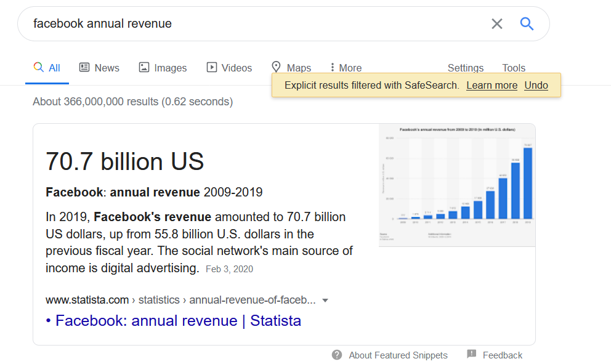Viewport: 611px width, 364px height.
Task: Click the Videos tab play icon
Action: [212, 67]
